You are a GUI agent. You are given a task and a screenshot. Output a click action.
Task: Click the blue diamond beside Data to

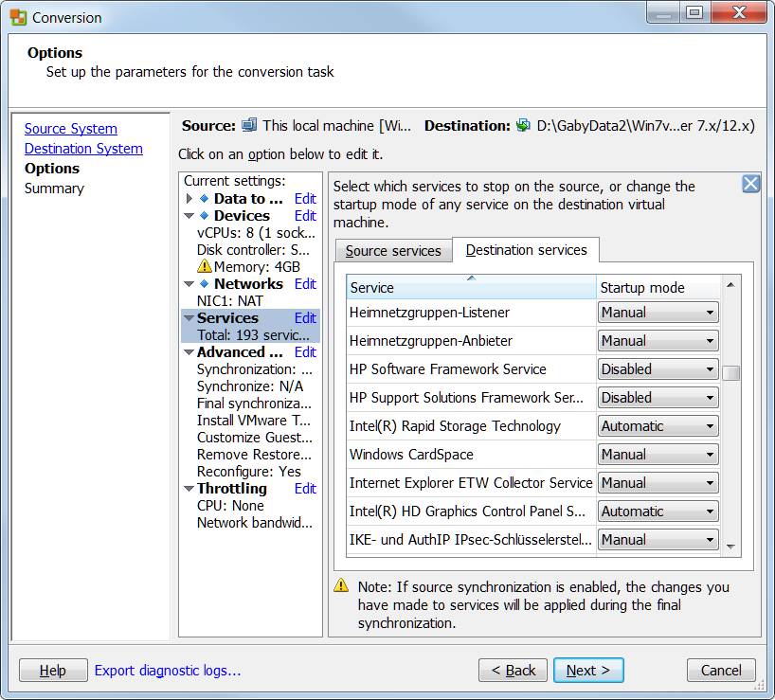pos(204,199)
